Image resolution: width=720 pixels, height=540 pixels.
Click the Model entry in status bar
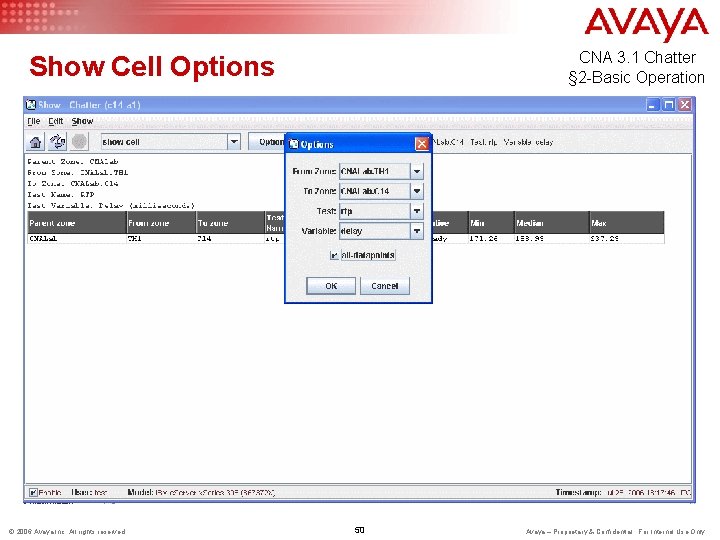click(x=201, y=492)
